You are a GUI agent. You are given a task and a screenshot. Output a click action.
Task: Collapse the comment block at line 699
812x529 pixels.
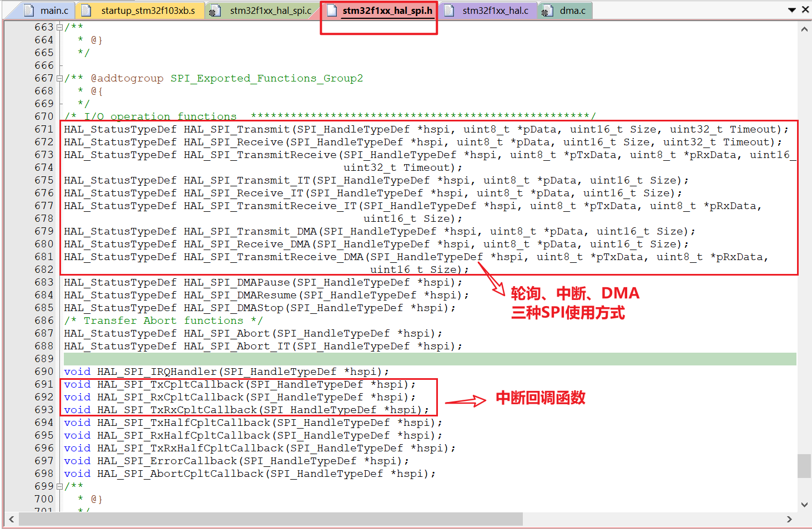coord(59,486)
